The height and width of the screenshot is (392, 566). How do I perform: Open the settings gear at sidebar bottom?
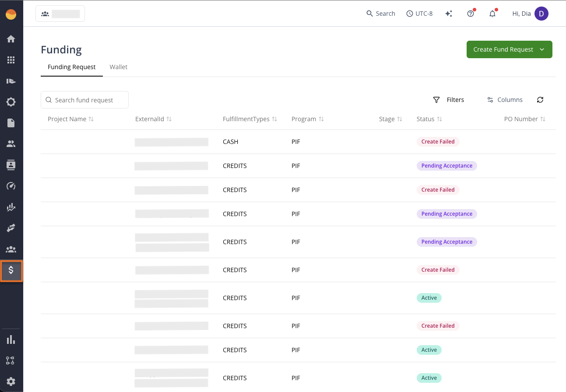[x=11, y=381]
